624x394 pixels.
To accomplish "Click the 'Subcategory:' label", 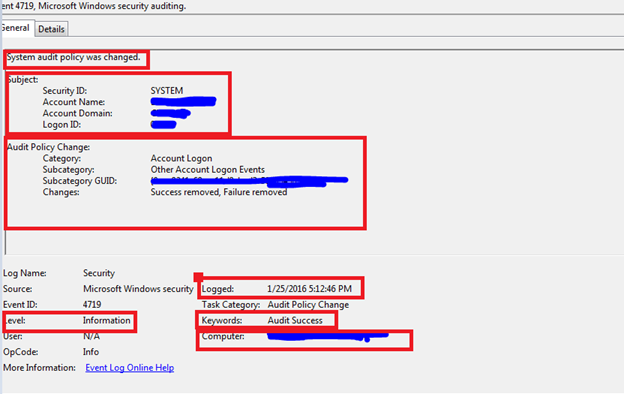I will pos(68,170).
